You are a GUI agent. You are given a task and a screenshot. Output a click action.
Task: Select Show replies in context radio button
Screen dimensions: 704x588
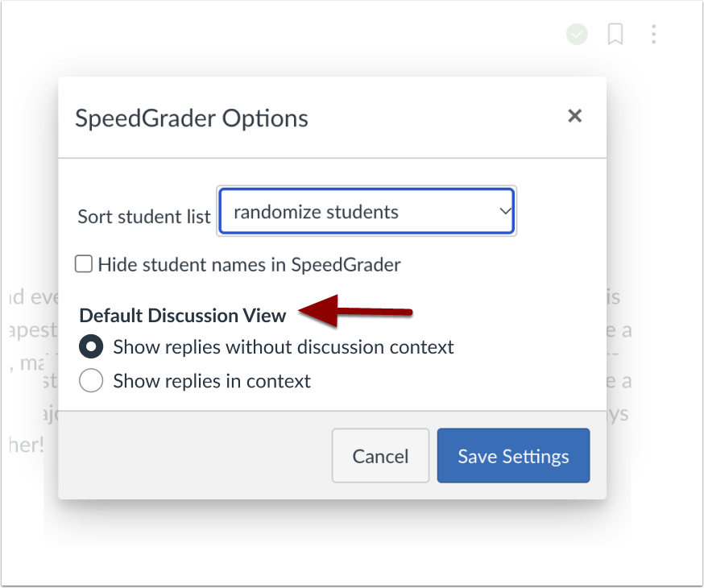[x=91, y=381]
